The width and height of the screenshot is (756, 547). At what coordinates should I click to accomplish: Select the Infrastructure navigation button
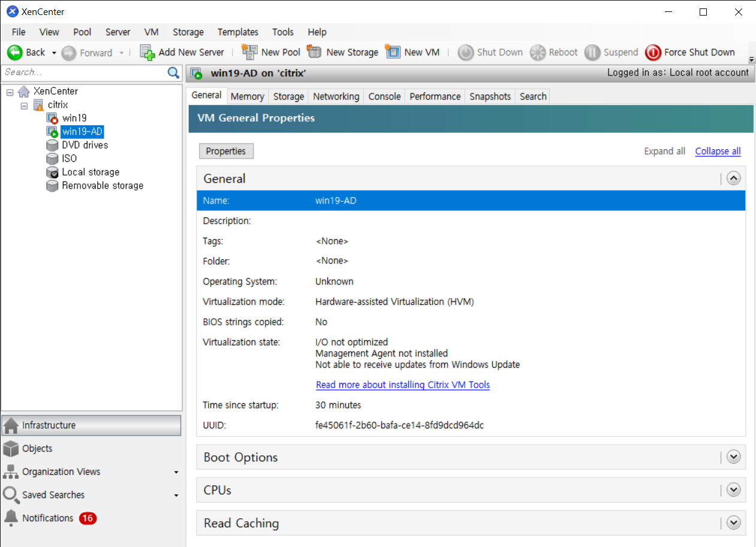coord(91,425)
